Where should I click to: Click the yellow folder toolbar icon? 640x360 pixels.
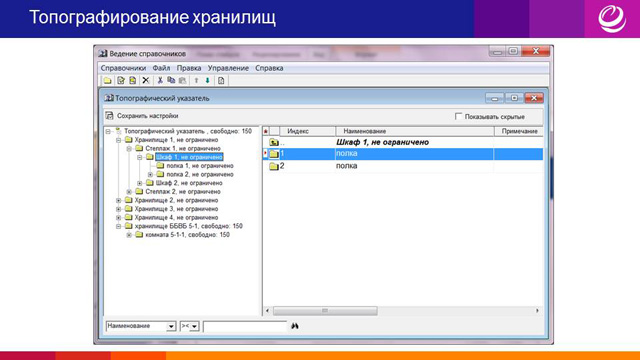[107, 80]
